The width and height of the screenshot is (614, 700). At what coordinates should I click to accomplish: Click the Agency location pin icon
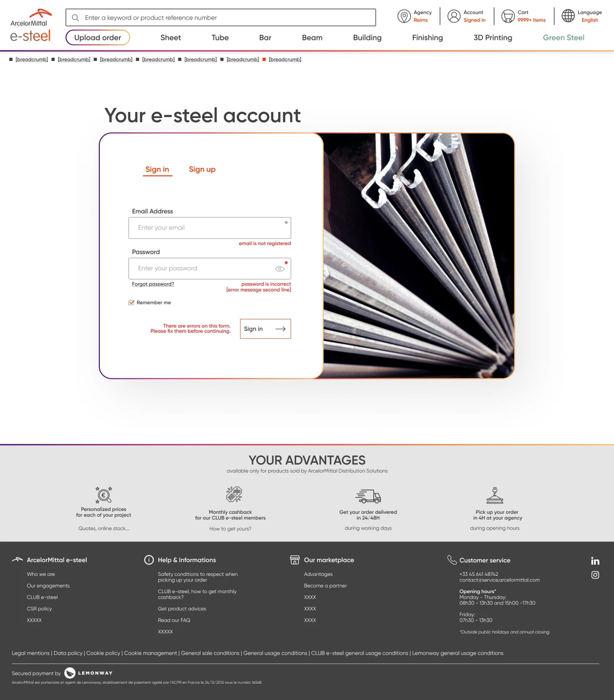(404, 16)
